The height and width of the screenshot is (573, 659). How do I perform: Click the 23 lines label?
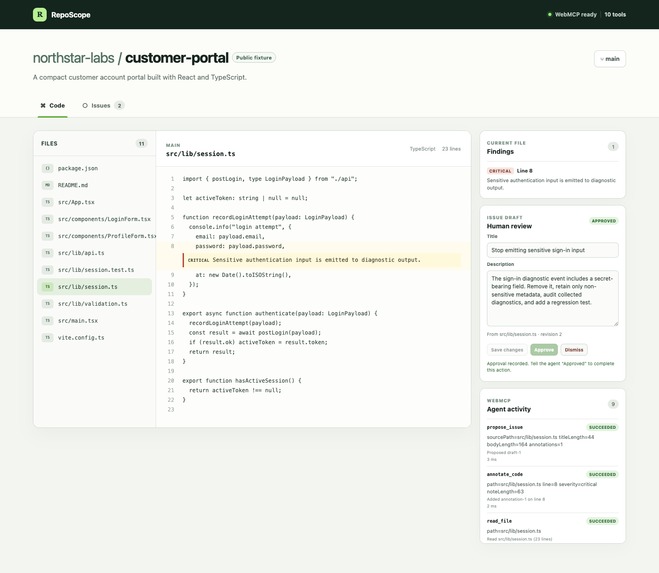click(x=451, y=149)
